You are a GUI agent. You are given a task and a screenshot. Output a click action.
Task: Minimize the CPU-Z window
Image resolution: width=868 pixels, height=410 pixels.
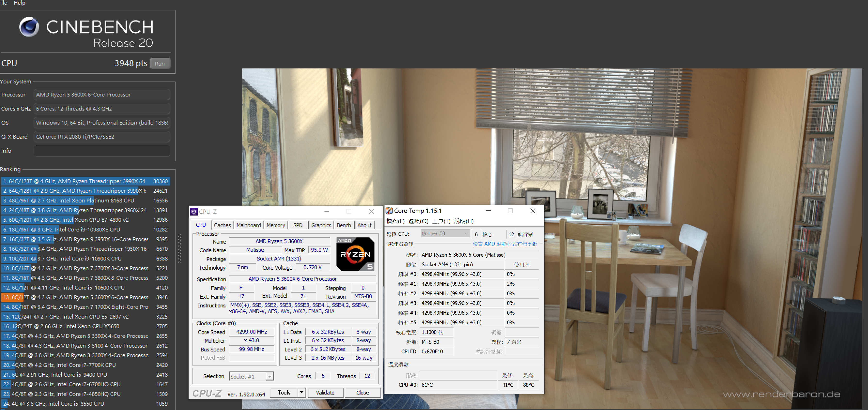[x=327, y=211]
